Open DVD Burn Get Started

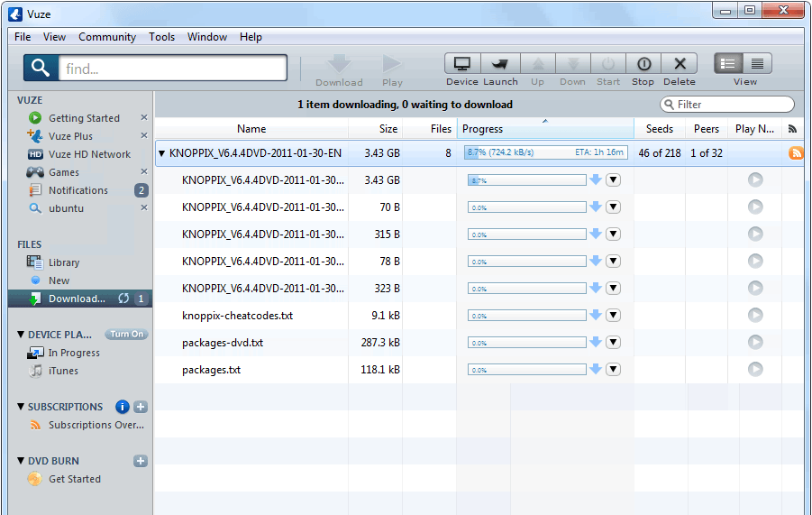[x=75, y=479]
